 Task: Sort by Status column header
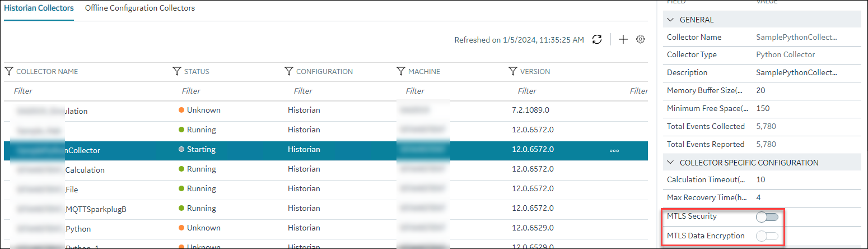197,72
